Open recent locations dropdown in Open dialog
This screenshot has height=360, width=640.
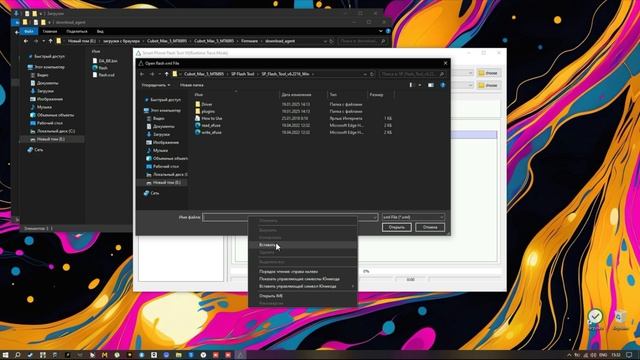click(159, 74)
